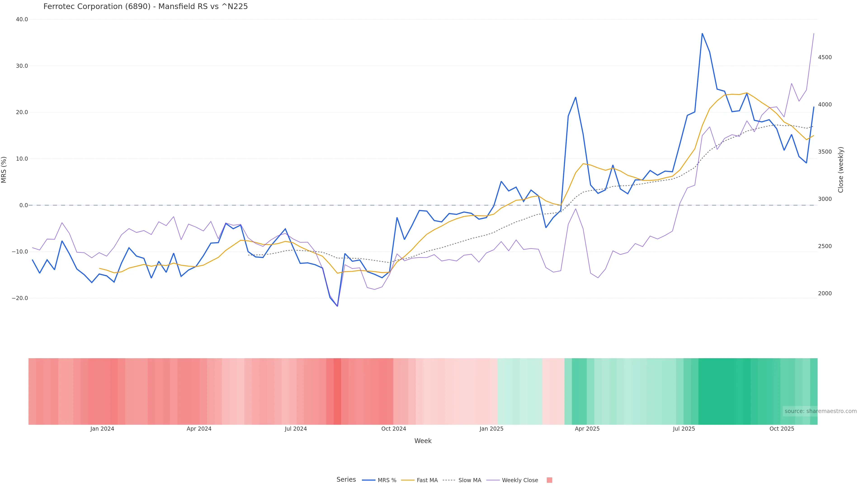Click the 40.0 tick on the MRS axis
The height and width of the screenshot is (488, 868).
coord(22,19)
